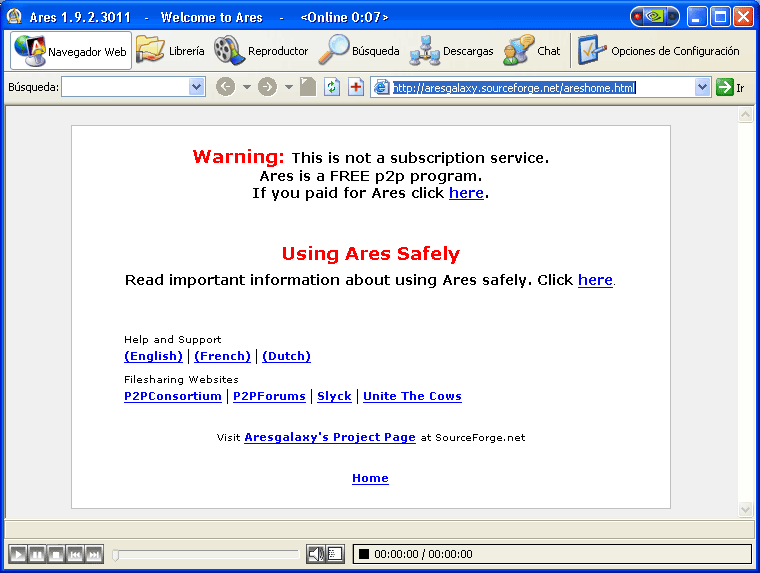The image size is (760, 573).
Task: Open Opciones de Configuración
Action: coord(660,51)
